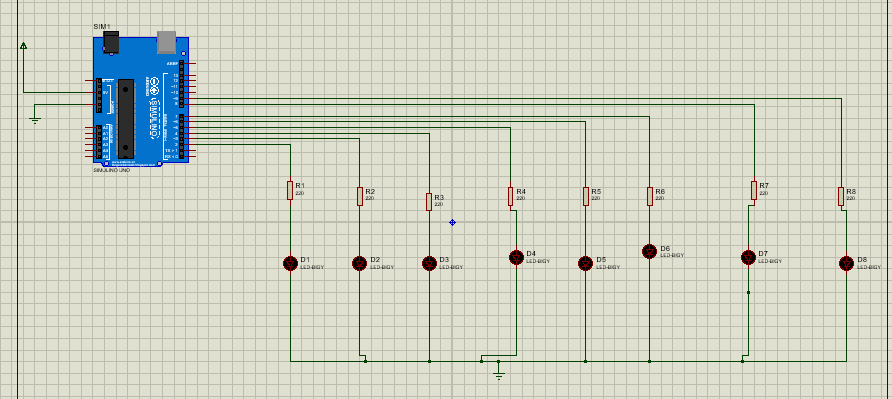Select resistor R6 symbol

click(x=650, y=196)
